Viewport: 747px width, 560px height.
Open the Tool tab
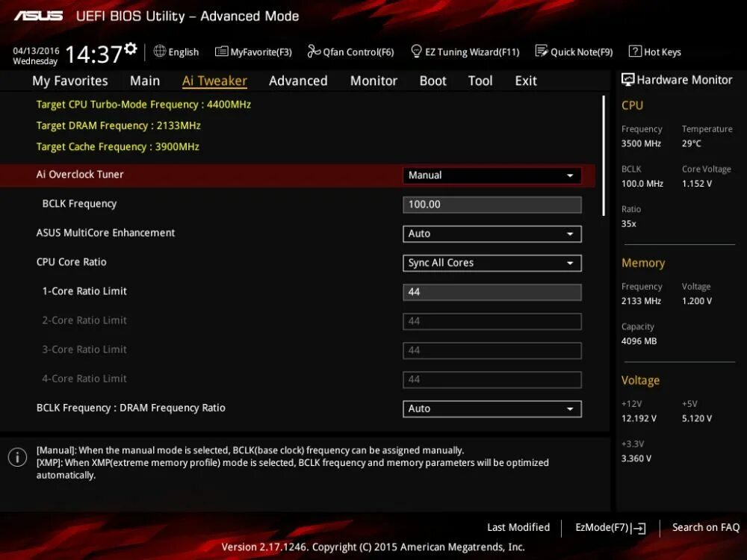tap(480, 81)
